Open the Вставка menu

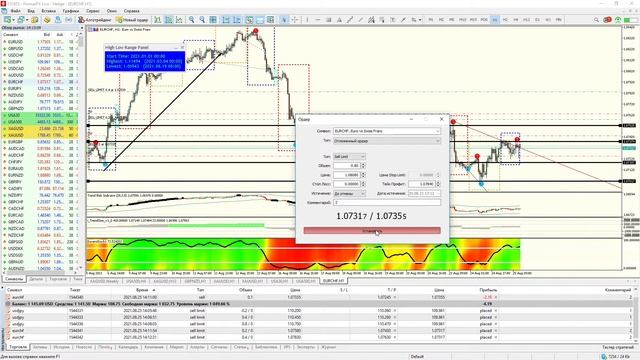click(x=49, y=11)
